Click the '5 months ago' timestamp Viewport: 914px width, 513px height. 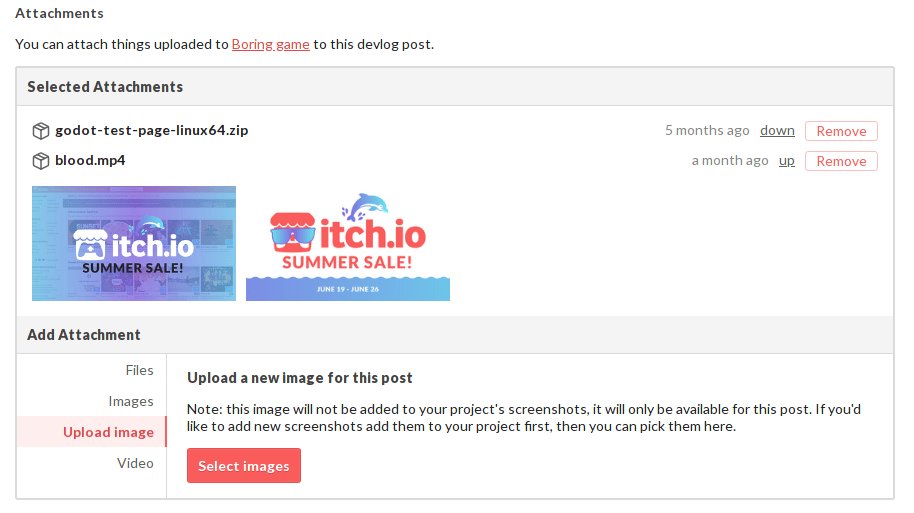[x=707, y=131]
